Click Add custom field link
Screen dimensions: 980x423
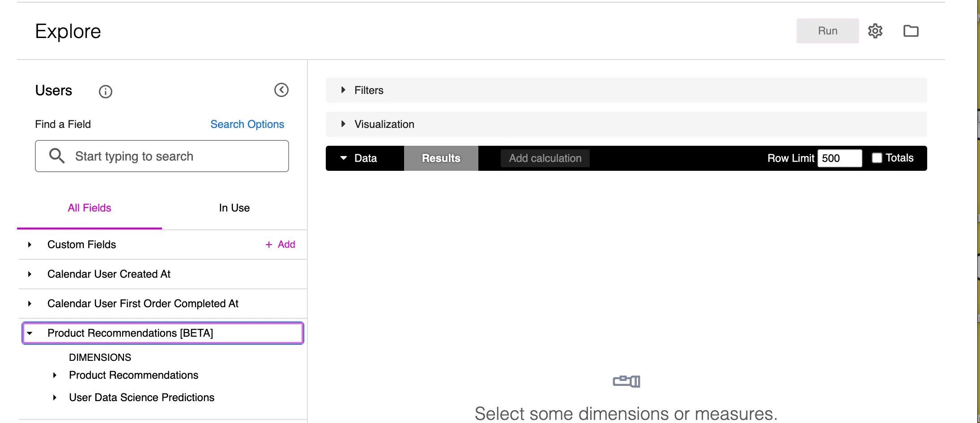click(280, 245)
